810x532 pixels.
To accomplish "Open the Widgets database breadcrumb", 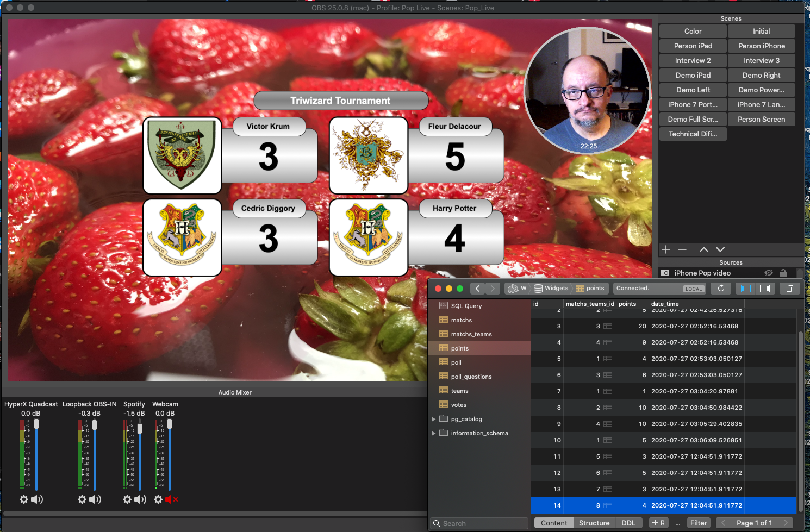I will pyautogui.click(x=551, y=289).
